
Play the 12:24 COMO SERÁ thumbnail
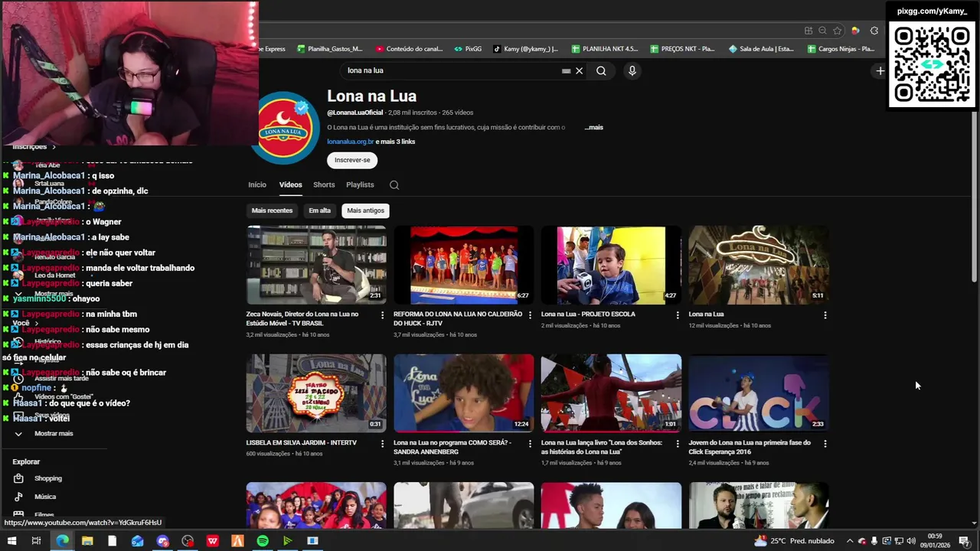coord(463,393)
